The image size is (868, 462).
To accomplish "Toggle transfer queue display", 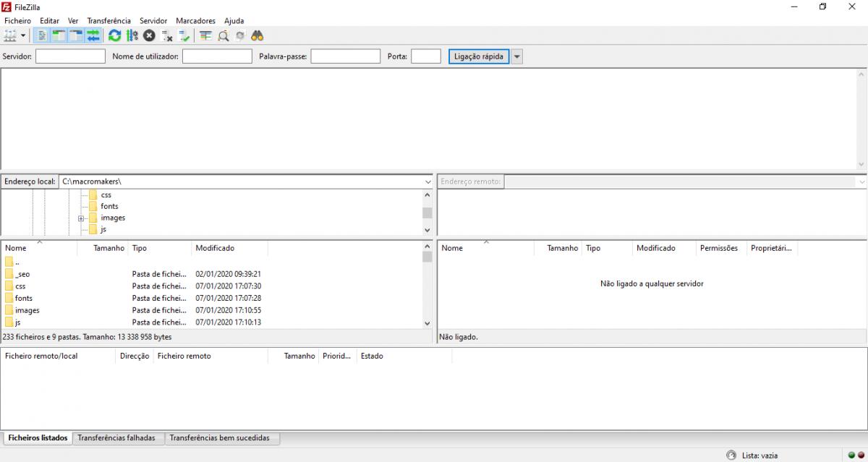I will [x=93, y=35].
